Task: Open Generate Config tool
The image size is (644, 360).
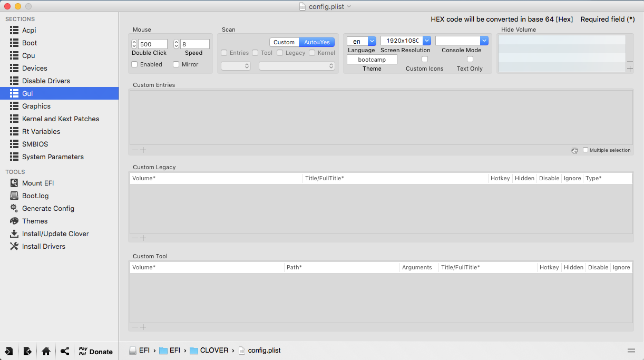Action: coord(59,208)
